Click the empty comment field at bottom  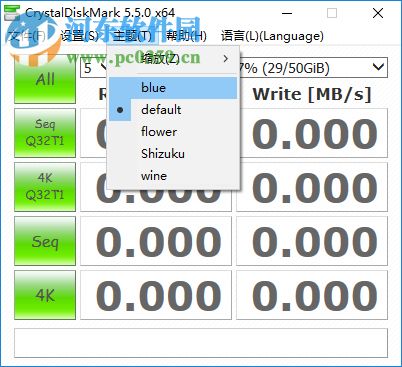(x=201, y=343)
